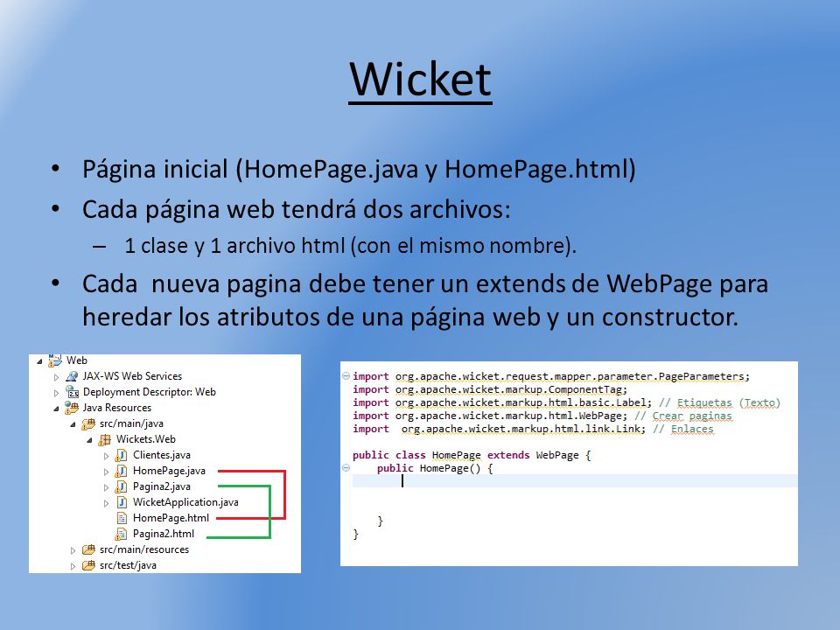Open WicketApplication.java from the tree

coord(185,502)
